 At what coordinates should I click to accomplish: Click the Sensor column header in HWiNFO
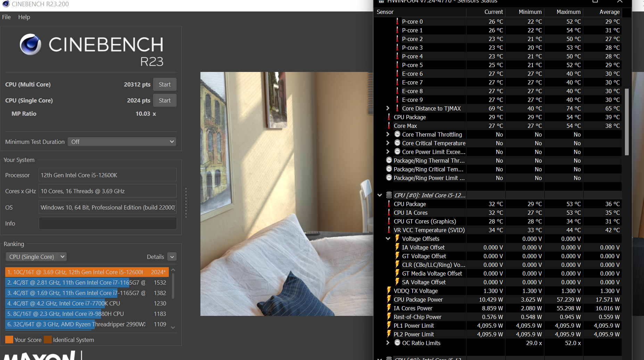pyautogui.click(x=420, y=12)
